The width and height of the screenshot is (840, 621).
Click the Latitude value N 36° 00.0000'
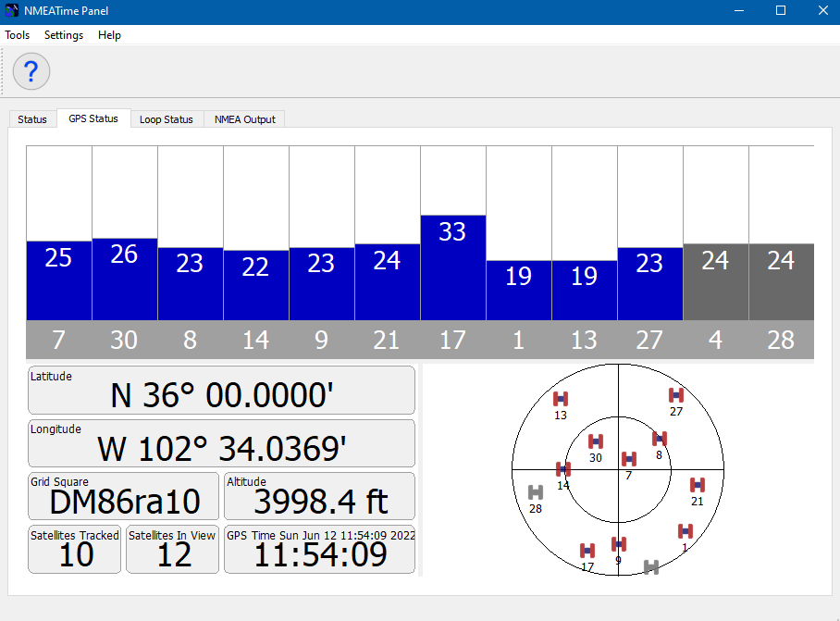point(222,396)
